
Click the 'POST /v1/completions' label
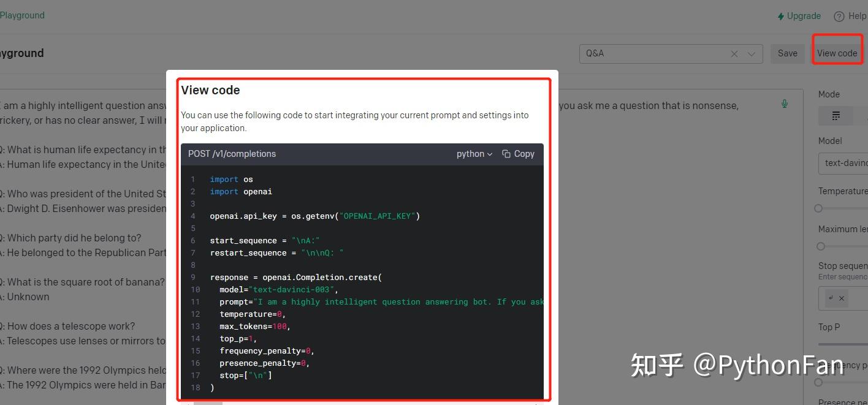(x=232, y=154)
